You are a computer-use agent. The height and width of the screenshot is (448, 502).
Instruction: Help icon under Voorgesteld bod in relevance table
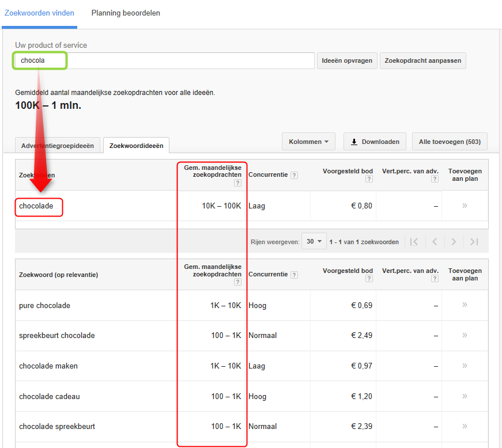pos(369,279)
